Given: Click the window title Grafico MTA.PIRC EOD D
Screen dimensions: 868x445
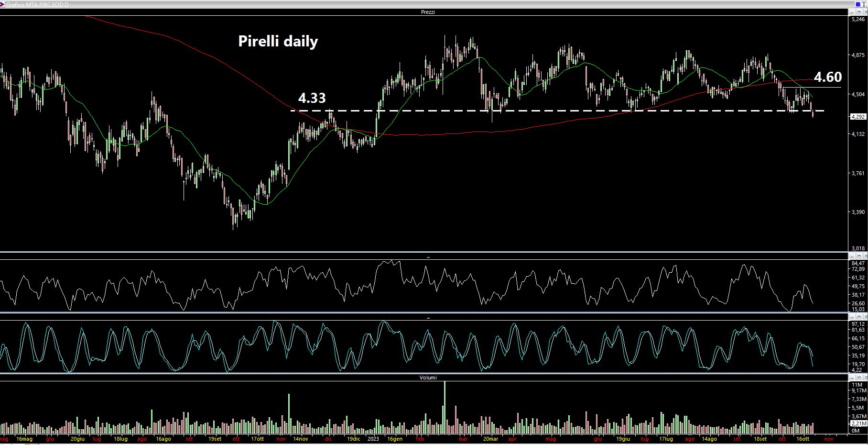Looking at the screenshot, I should coord(37,4).
